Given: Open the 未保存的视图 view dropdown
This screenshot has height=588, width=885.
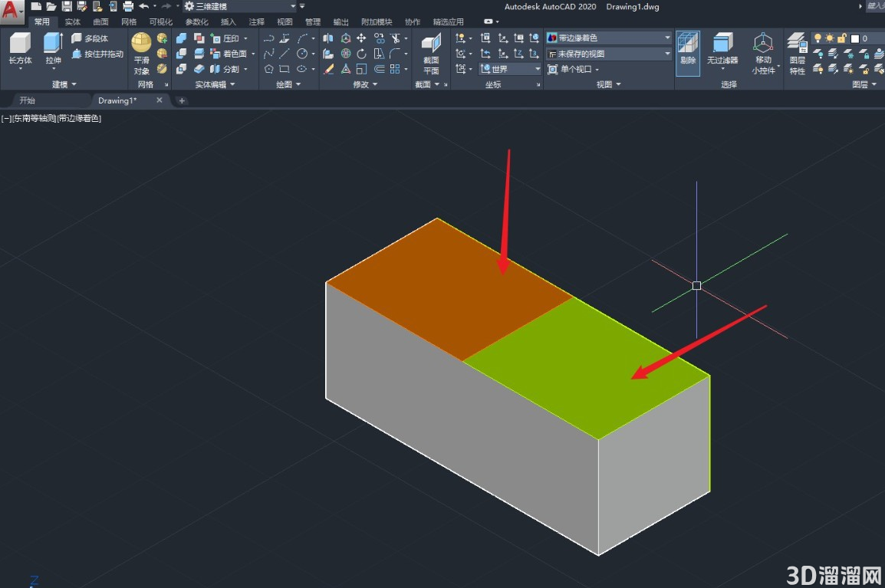Looking at the screenshot, I should [x=608, y=54].
